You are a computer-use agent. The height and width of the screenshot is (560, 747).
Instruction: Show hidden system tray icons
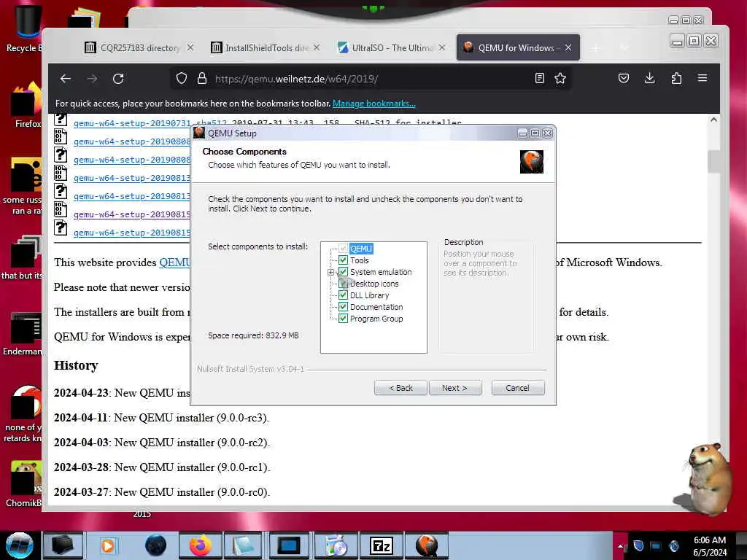[620, 546]
